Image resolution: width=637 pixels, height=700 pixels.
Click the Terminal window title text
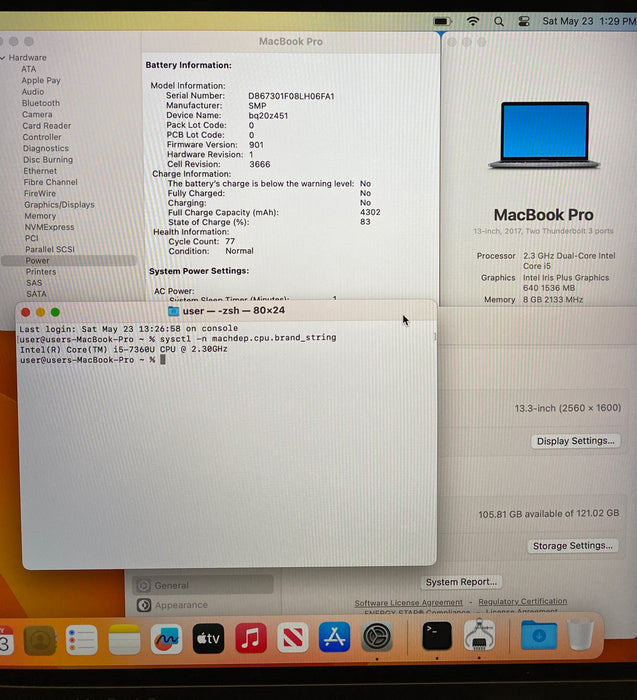pyautogui.click(x=233, y=311)
